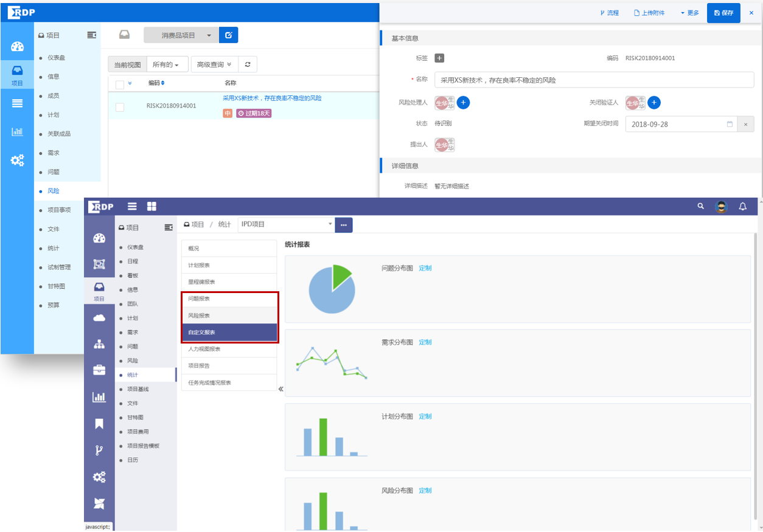Click the blue edit icon next to 消费品项目
This screenshot has height=532, width=763.
tap(228, 35)
